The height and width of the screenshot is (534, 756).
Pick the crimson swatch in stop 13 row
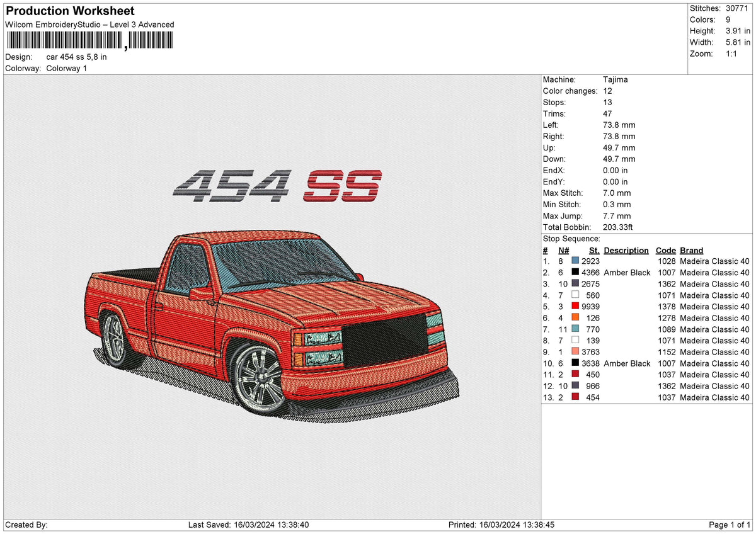point(575,396)
